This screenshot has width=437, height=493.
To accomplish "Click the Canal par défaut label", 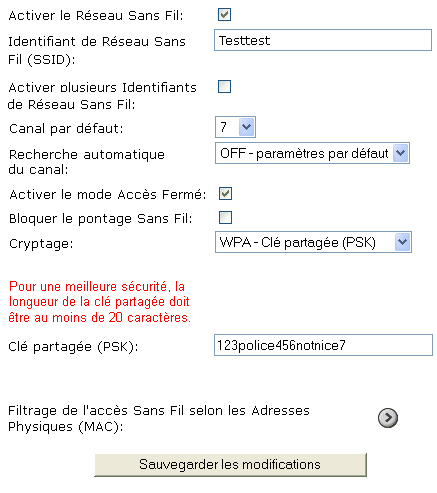I will click(66, 129).
